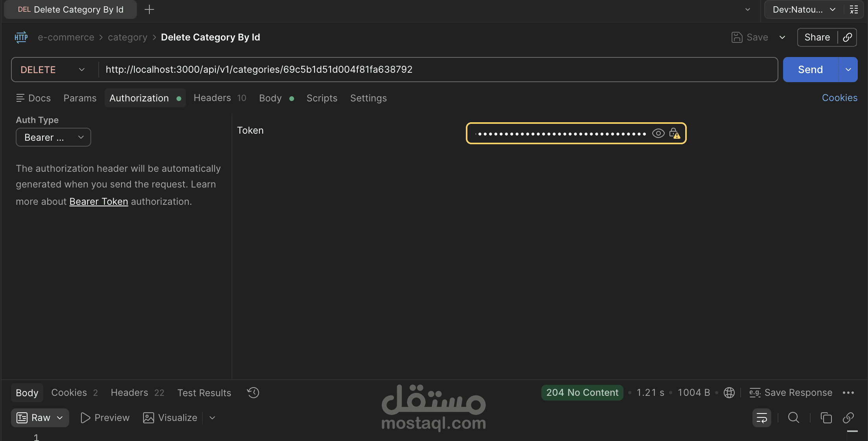The image size is (868, 441).
Task: Click the response history clock icon
Action: [x=253, y=393]
